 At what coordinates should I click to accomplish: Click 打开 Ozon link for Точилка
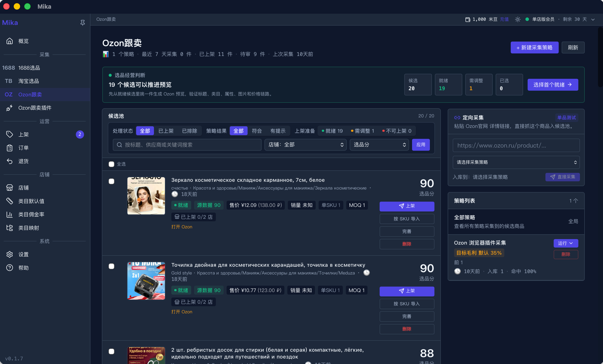tap(182, 312)
